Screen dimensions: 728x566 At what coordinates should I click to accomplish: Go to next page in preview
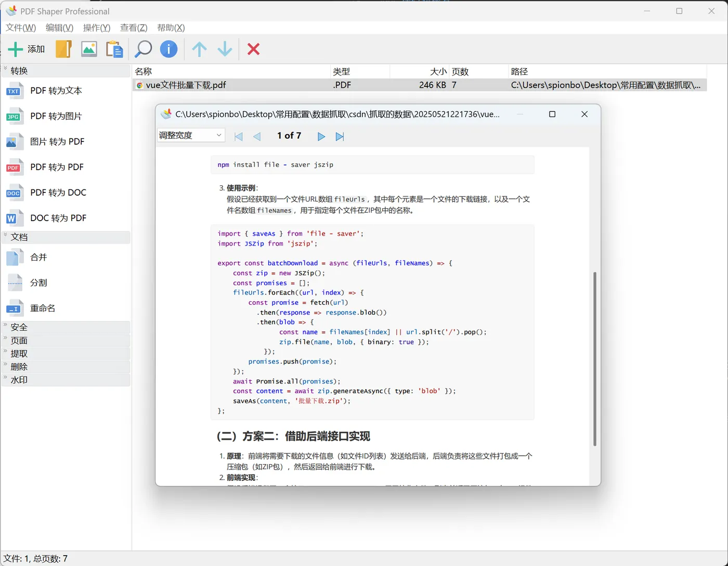coord(321,136)
